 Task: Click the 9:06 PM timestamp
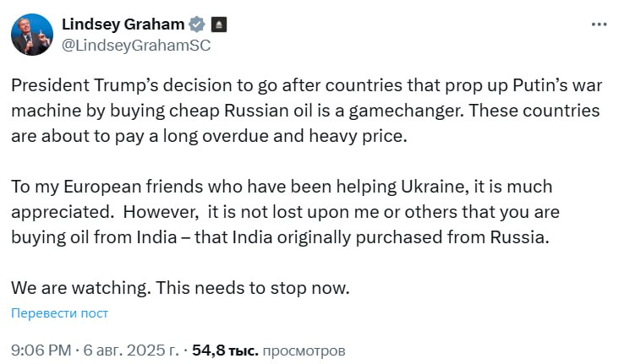[39, 349]
